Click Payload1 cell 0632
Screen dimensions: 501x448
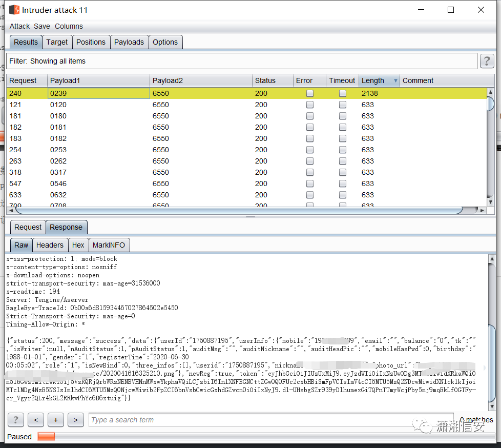[x=98, y=195]
